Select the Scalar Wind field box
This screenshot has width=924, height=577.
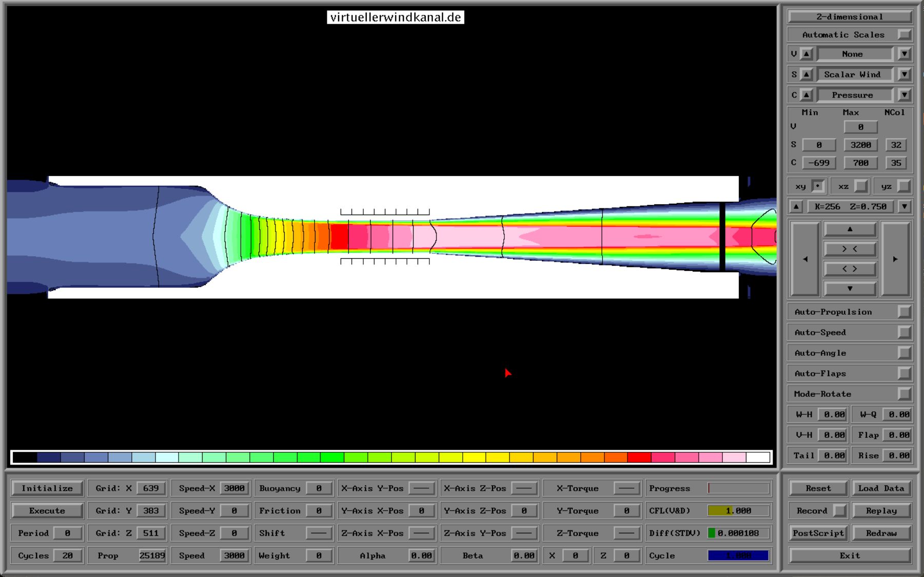pos(855,74)
